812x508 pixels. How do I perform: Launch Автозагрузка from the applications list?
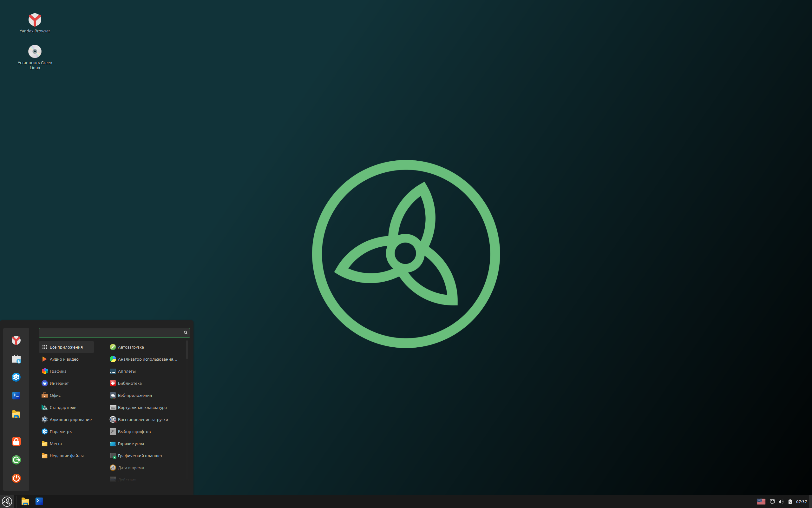coord(146,347)
